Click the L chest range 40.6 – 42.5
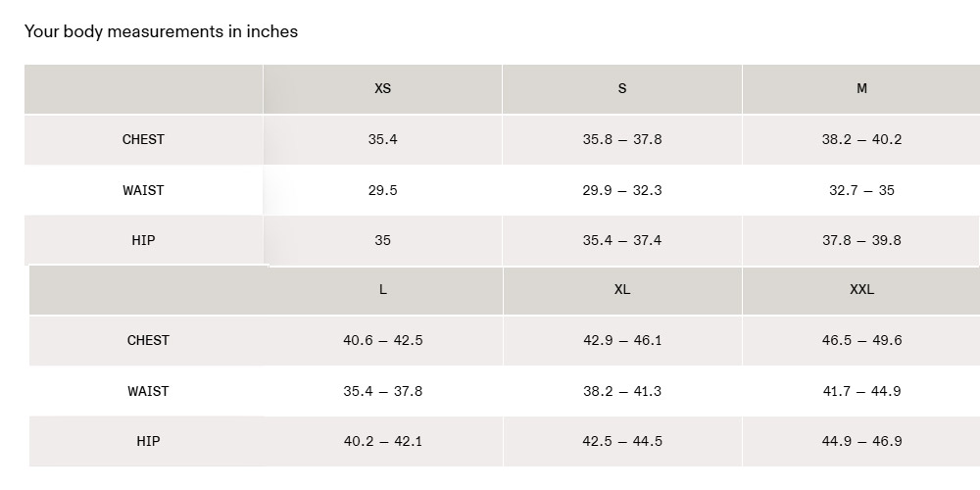980x490 pixels. tap(382, 340)
